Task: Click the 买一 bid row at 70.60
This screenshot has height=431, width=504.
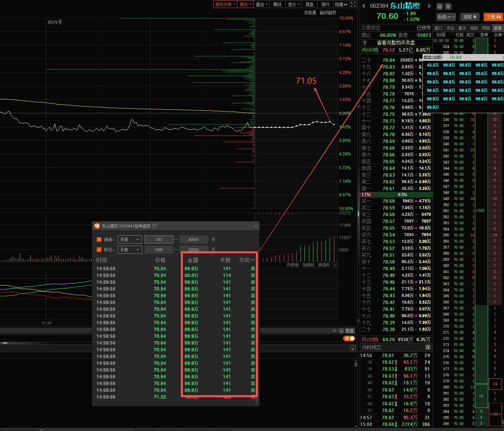Action: point(396,201)
